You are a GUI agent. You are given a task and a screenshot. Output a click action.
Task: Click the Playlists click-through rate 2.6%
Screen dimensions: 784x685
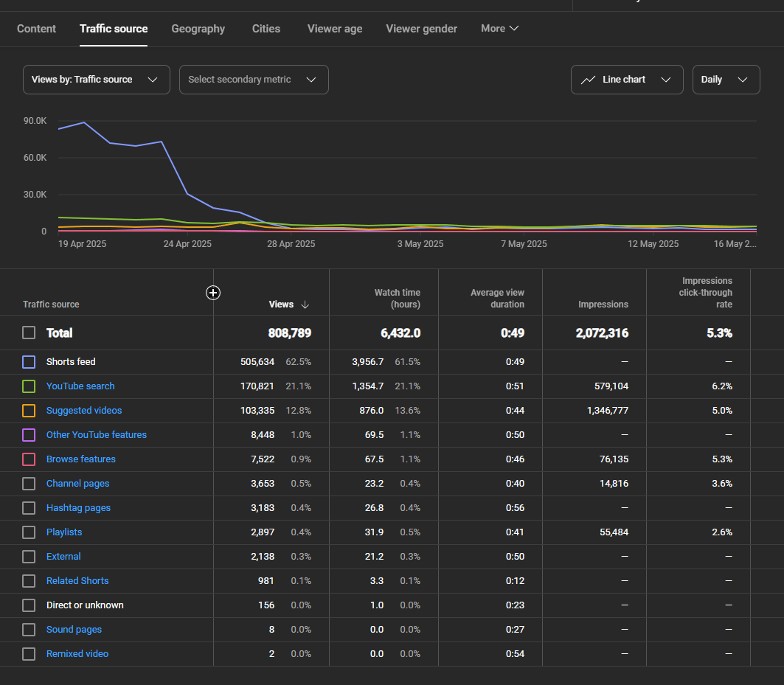(x=722, y=532)
